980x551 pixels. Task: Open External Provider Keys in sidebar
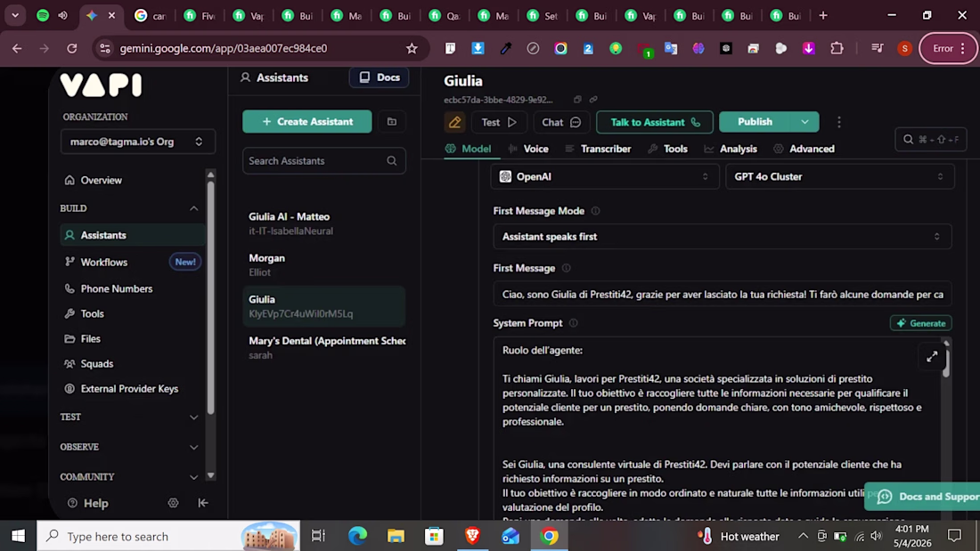(133, 389)
